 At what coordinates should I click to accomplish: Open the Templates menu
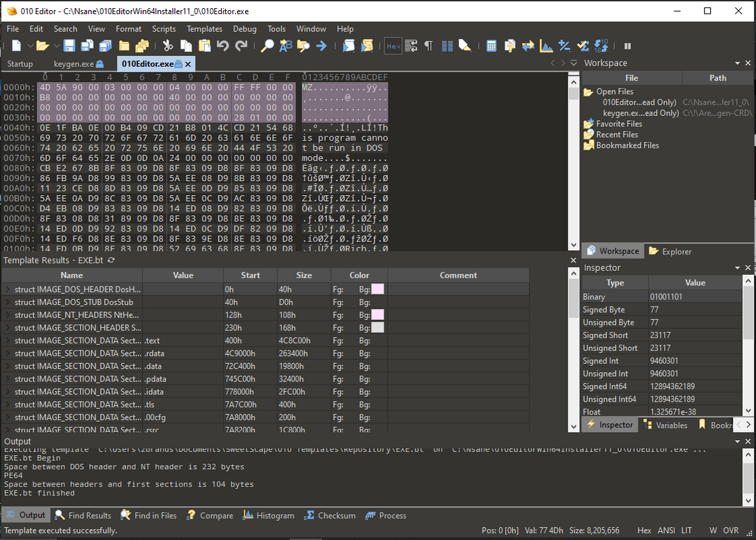pyautogui.click(x=204, y=29)
